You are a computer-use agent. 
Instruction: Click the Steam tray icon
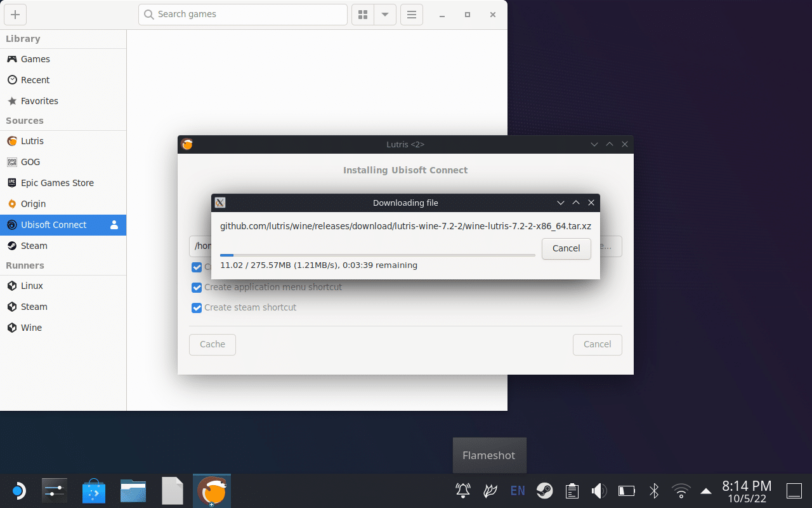click(544, 491)
